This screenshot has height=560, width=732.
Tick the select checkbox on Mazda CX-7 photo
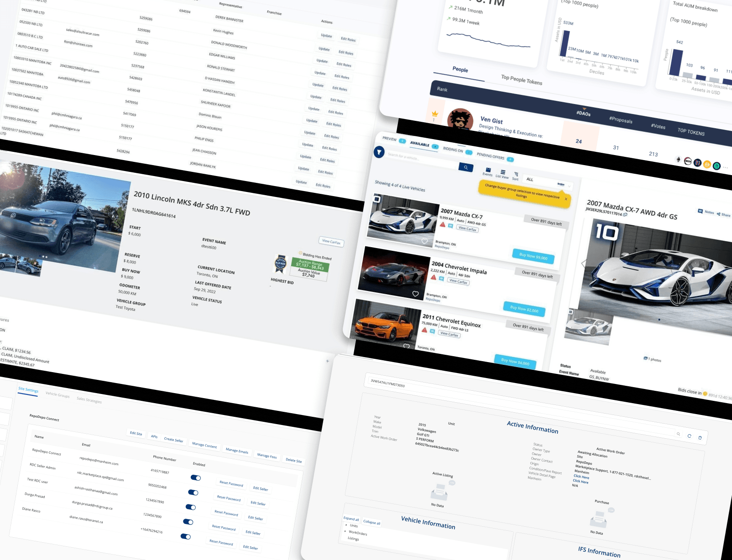coord(377,199)
